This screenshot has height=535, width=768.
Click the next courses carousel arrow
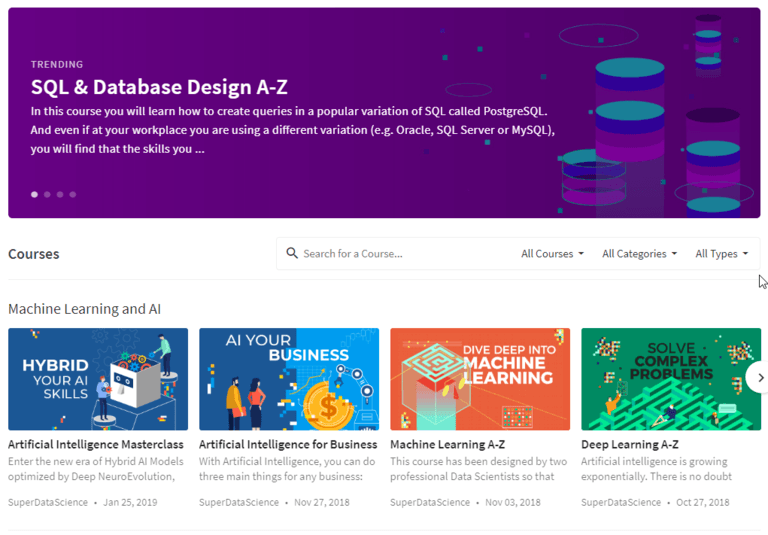[x=760, y=377]
